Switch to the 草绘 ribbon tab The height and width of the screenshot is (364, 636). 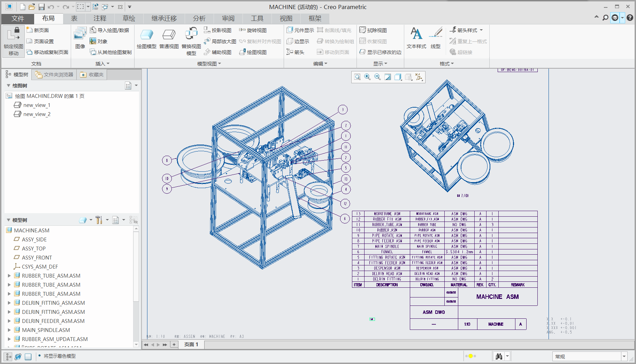(x=129, y=18)
